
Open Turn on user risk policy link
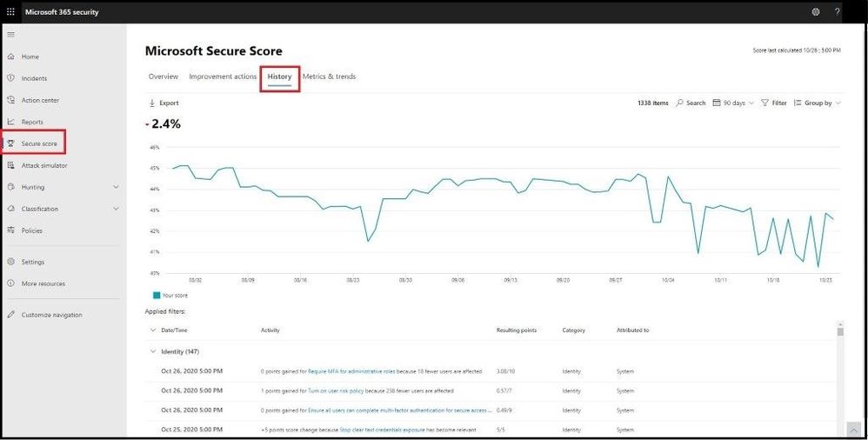coord(336,390)
